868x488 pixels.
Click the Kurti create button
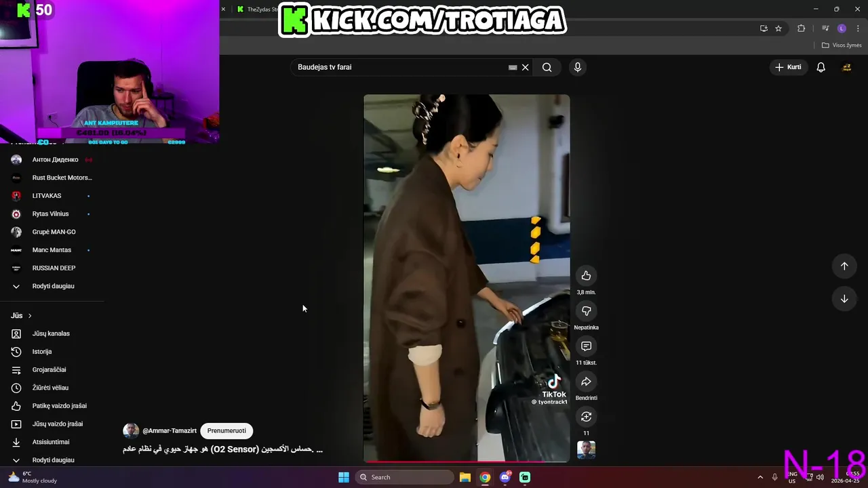[789, 67]
